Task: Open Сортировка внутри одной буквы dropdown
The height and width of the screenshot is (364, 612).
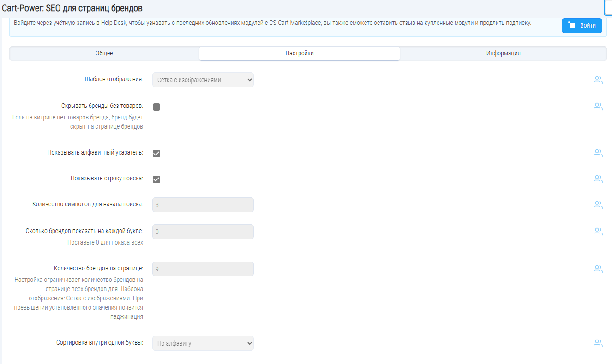Action: click(x=203, y=343)
